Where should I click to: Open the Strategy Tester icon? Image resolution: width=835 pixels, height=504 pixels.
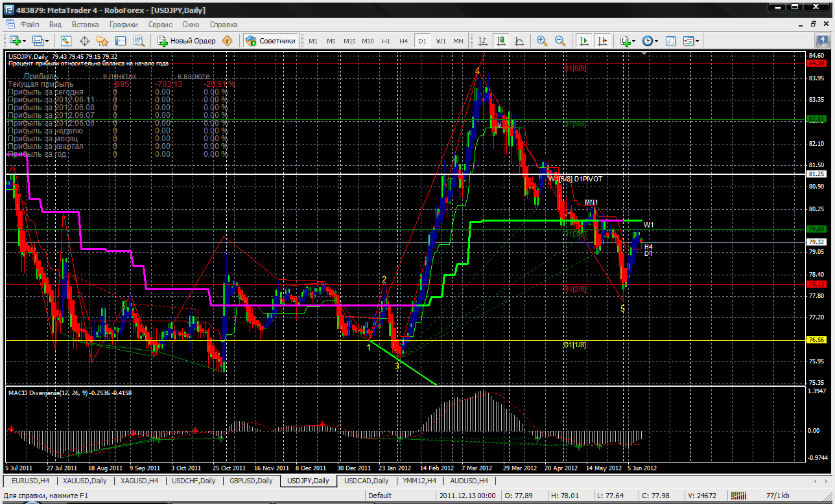pos(138,41)
